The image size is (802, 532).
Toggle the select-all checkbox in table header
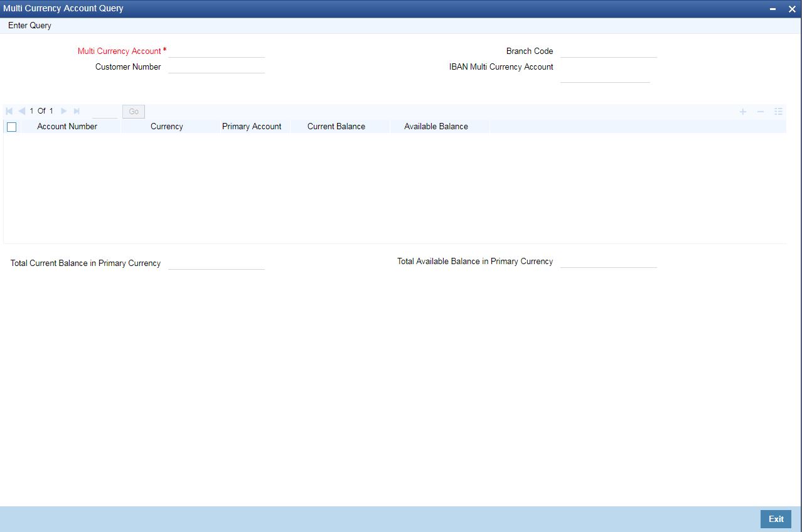coord(11,127)
